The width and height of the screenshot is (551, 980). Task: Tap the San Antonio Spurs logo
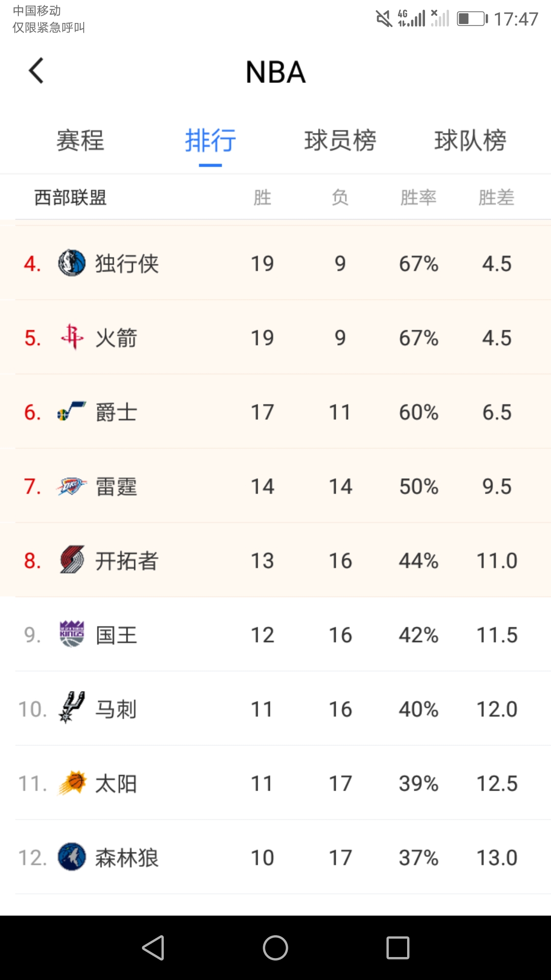71,708
